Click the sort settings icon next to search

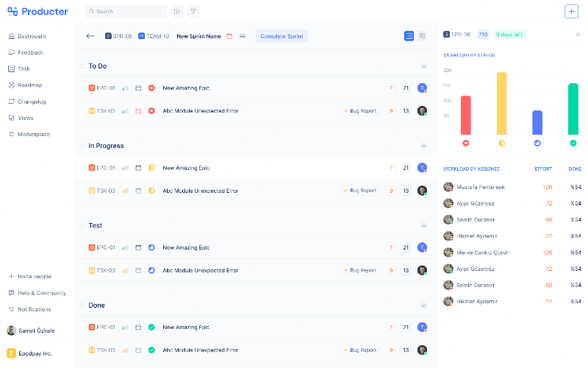[176, 12]
